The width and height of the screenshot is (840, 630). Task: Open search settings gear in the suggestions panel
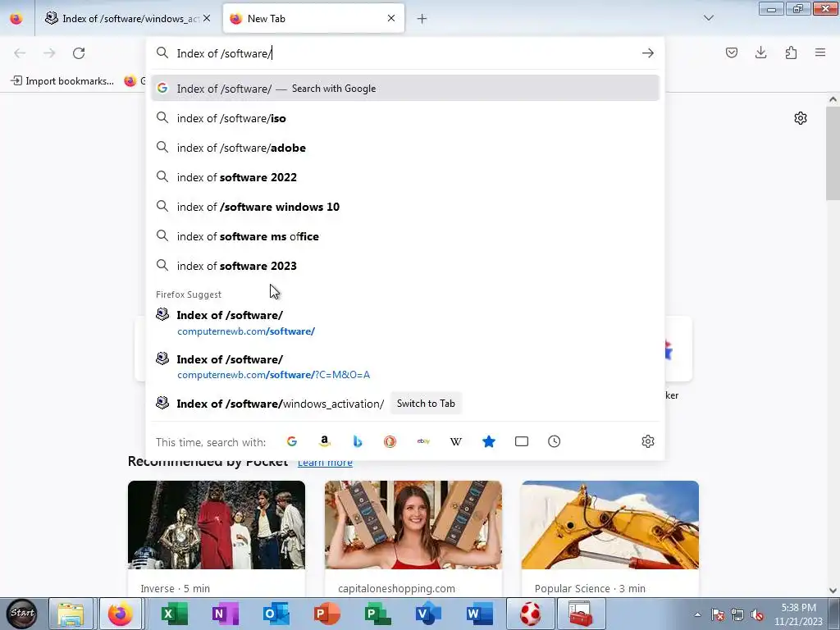tap(648, 441)
